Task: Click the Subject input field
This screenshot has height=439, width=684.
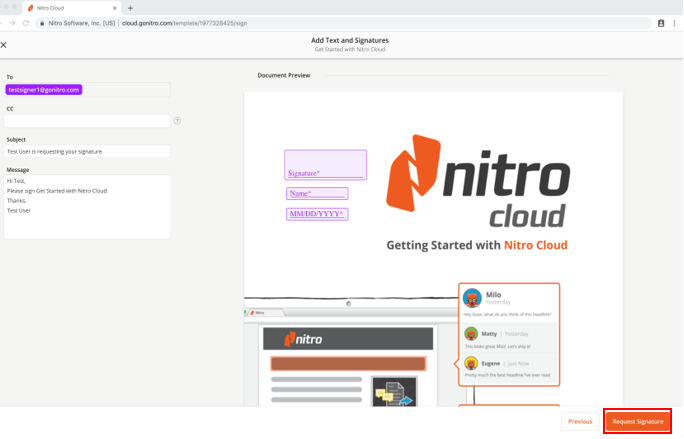Action: point(87,151)
